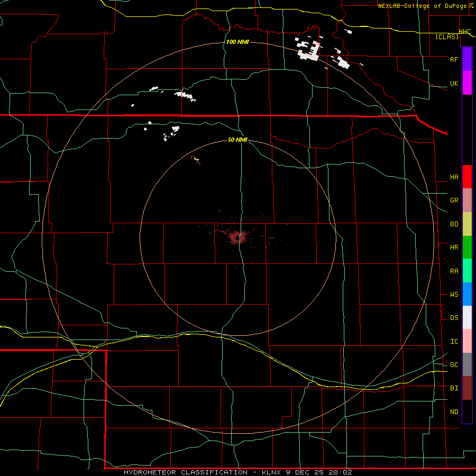The height and width of the screenshot is (476, 476).
Task: Click the ND black legend swatch
Action: click(467, 411)
